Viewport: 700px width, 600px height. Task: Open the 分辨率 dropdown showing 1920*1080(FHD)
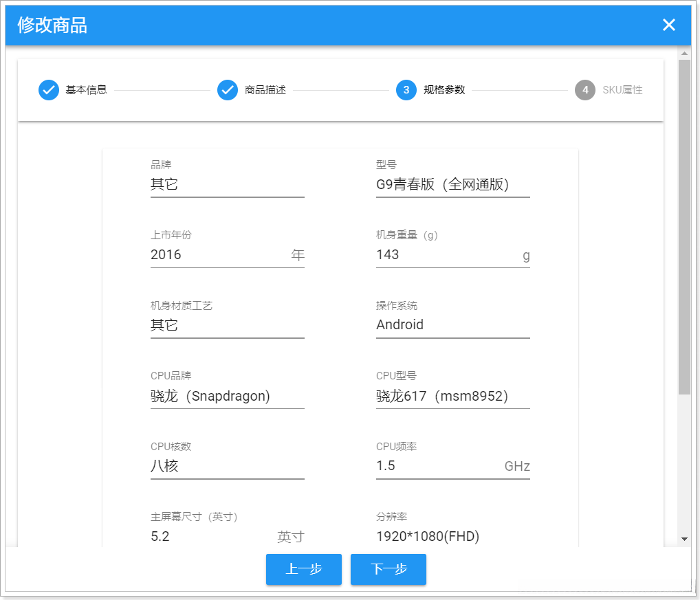coord(452,536)
